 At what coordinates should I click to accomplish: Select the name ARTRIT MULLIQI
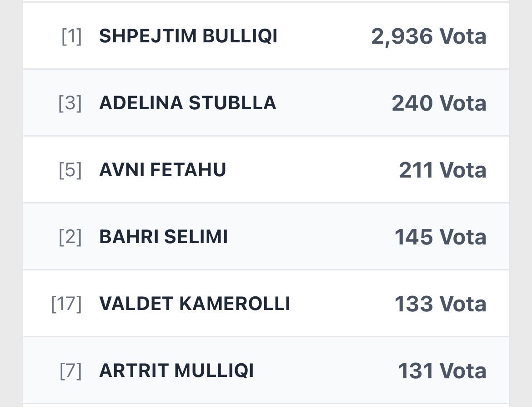tap(176, 371)
